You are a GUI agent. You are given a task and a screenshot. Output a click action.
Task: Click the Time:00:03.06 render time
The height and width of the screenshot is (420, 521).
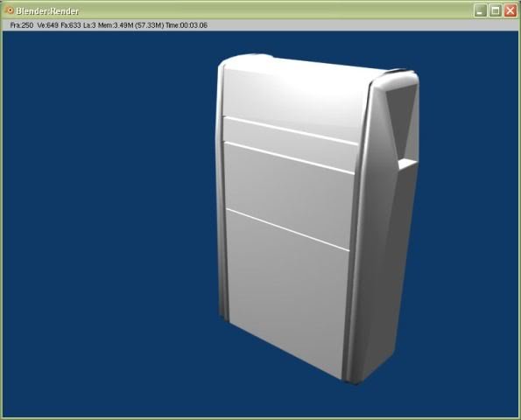[x=187, y=25]
